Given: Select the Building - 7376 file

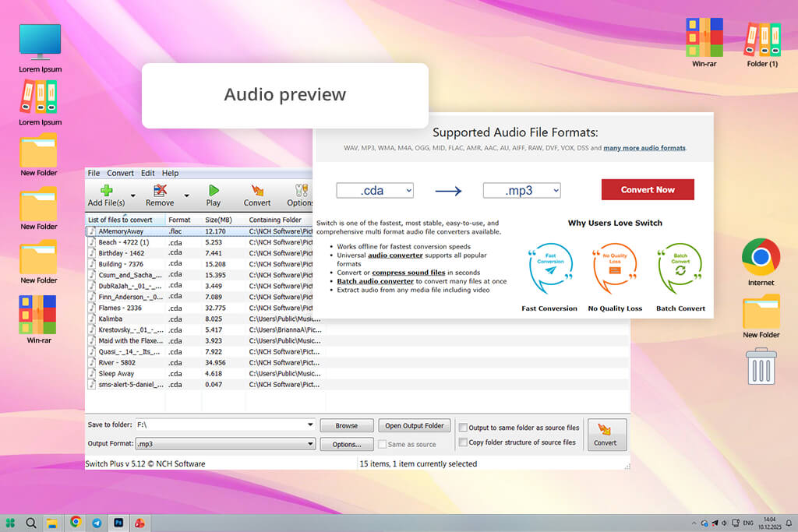Looking at the screenshot, I should pyautogui.click(x=199, y=264).
